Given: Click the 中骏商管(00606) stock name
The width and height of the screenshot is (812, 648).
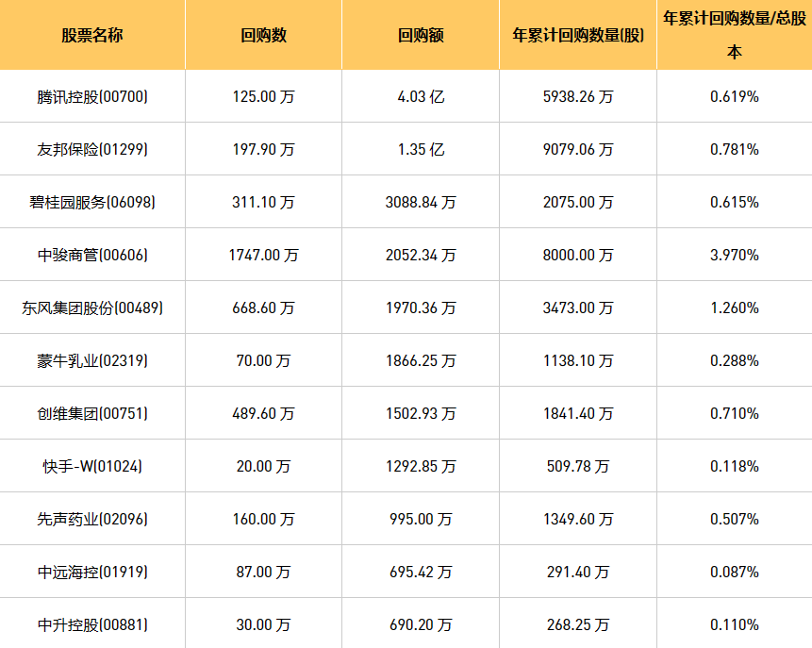Looking at the screenshot, I should point(92,255).
